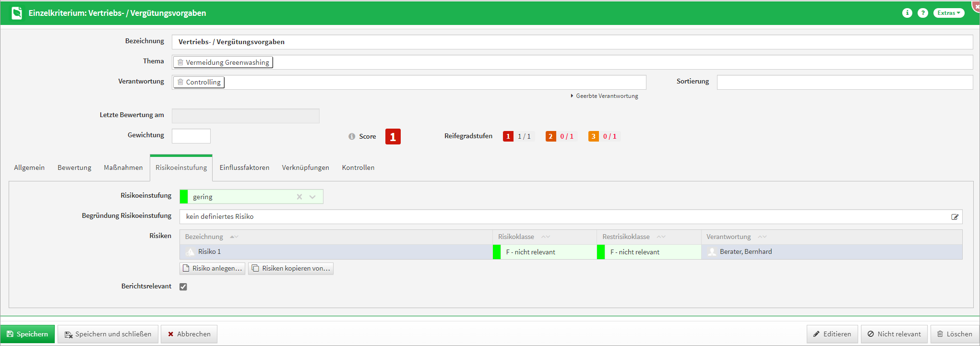
Task: Open the Risikoeinstufung dropdown chevron
Action: coord(312,197)
